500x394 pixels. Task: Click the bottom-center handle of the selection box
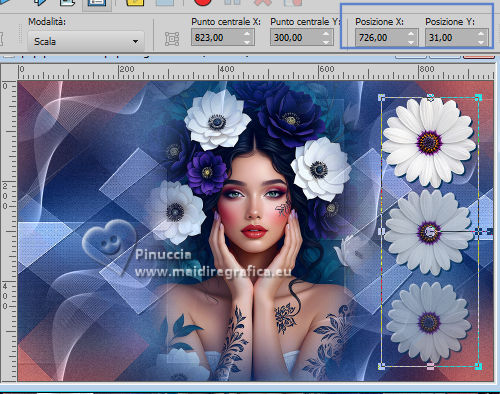coord(430,367)
